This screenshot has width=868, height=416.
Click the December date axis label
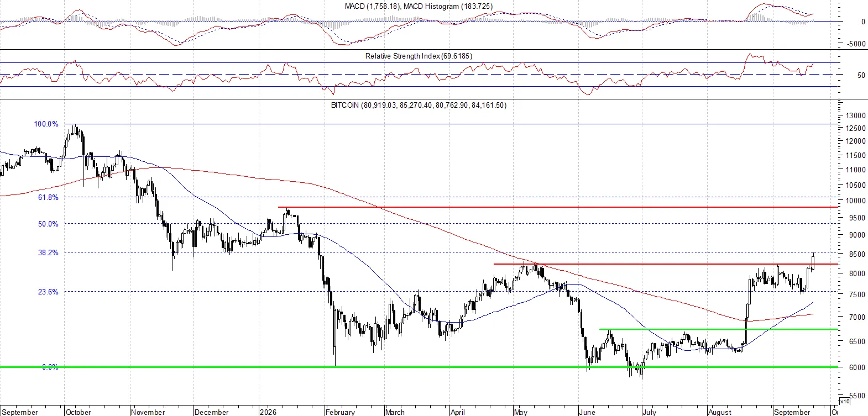(x=212, y=412)
